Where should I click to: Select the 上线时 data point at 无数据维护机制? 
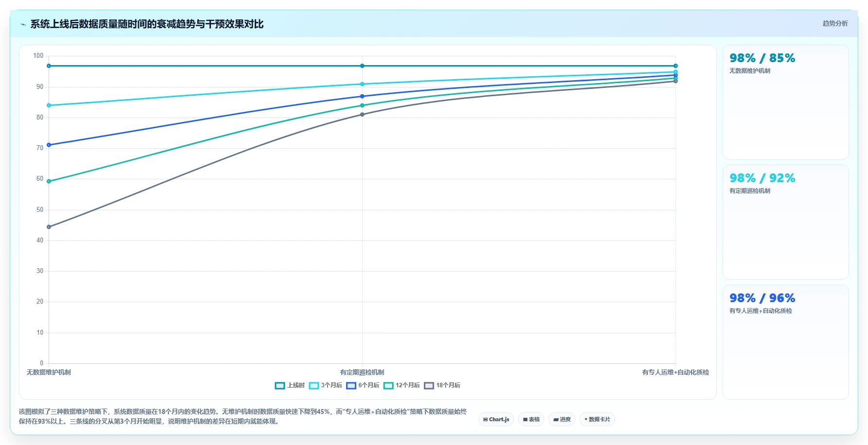(49, 66)
